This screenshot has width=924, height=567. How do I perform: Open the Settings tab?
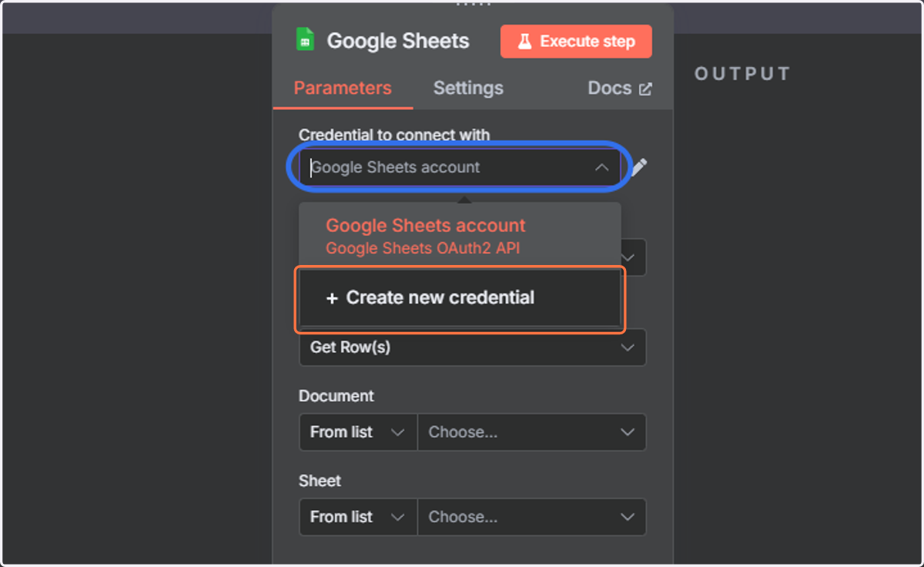[468, 89]
